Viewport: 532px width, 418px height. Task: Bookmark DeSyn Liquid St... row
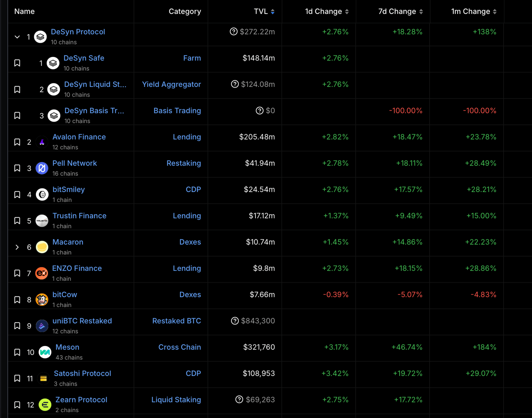tap(17, 90)
